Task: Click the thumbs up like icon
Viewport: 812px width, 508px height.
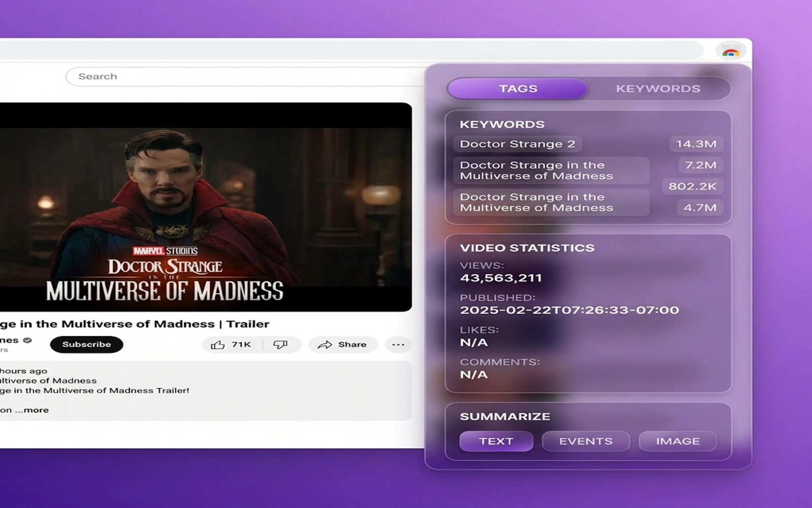Action: coord(218,345)
